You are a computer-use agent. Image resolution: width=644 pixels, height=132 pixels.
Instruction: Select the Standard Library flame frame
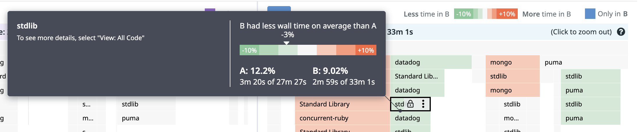tap(342, 104)
